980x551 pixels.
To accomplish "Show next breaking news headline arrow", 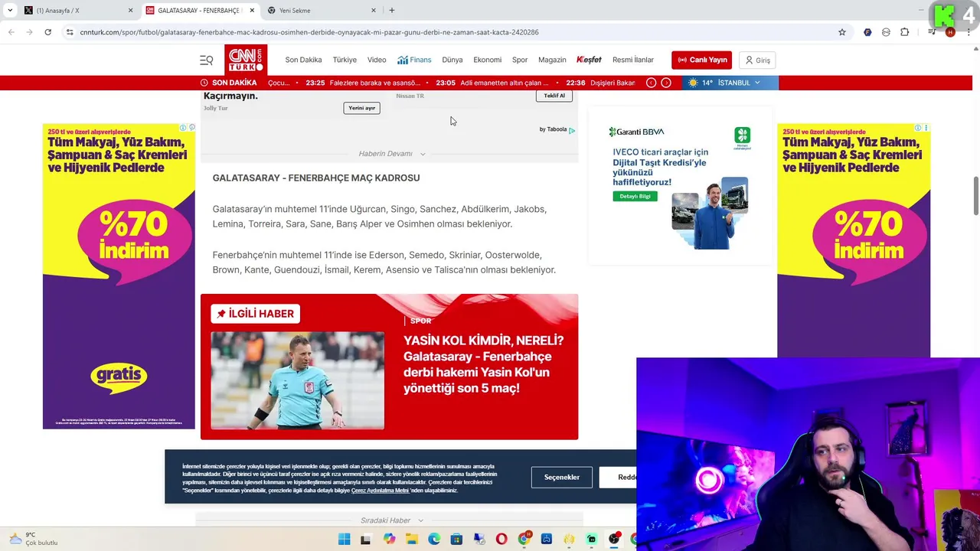I will pyautogui.click(x=666, y=83).
